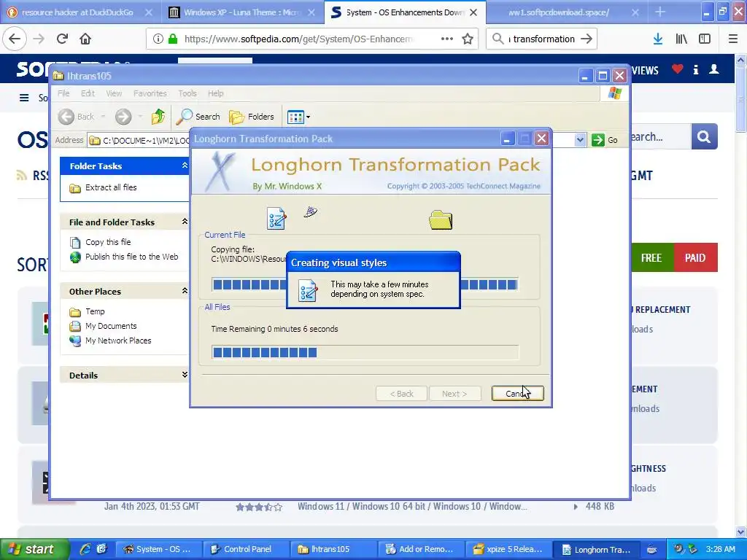Bookmark this page with star icon

(468, 39)
